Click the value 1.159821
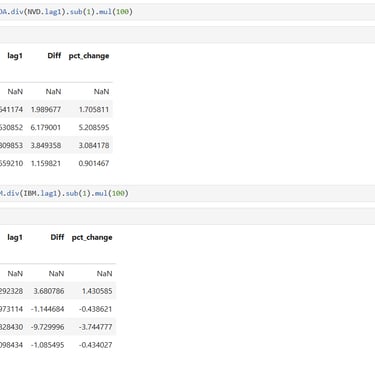375x366 pixels. pos(46,163)
